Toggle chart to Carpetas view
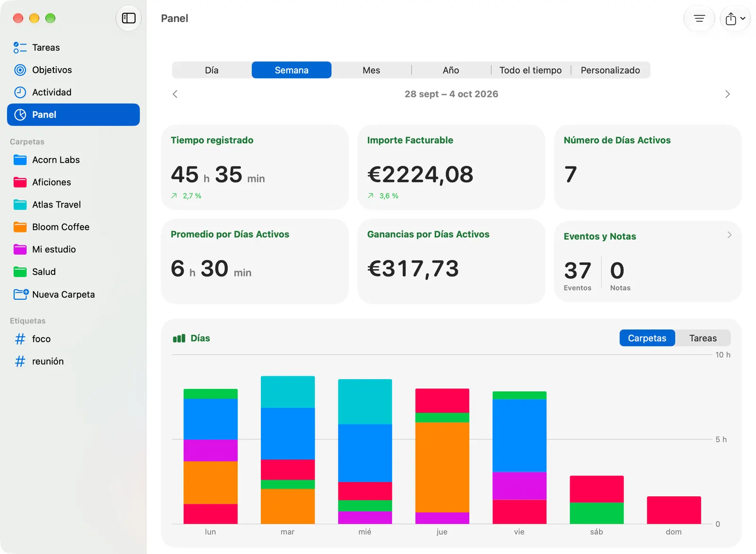The width and height of the screenshot is (756, 554). tap(647, 338)
